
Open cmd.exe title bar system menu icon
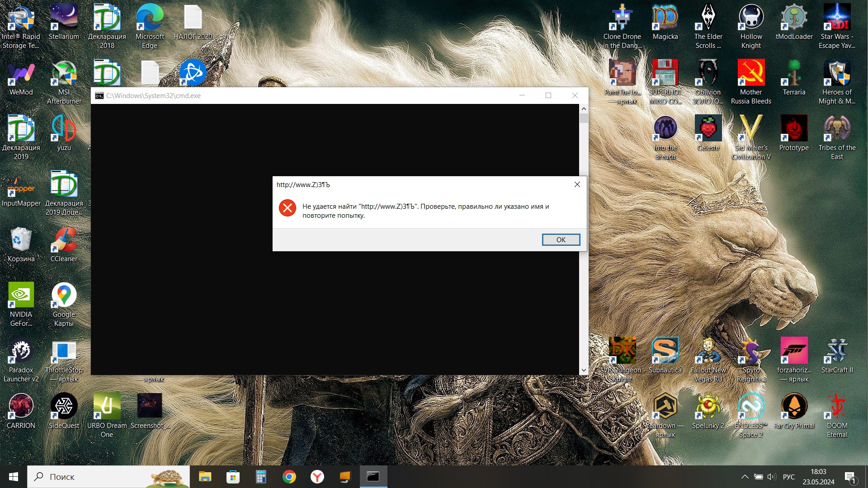click(99, 96)
